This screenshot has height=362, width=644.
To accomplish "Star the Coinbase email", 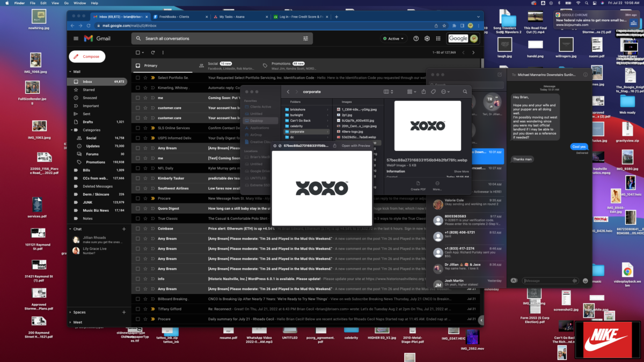I will (x=145, y=228).
